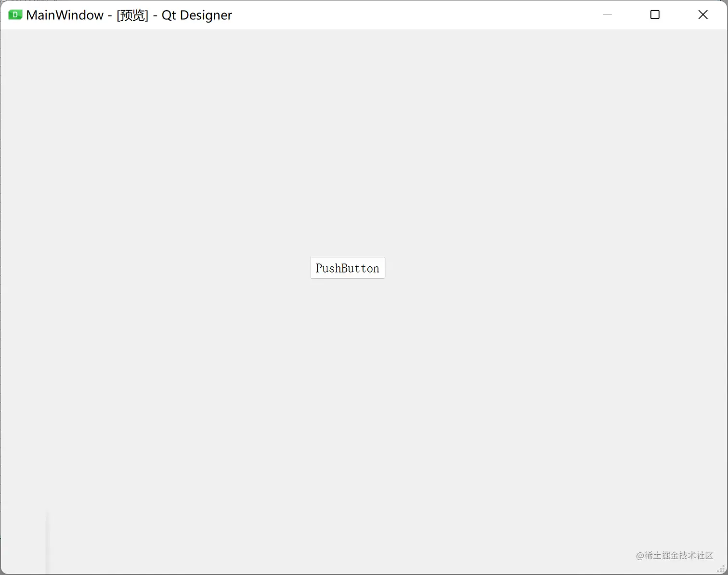Maximize the MainWindow preview window
This screenshot has width=728, height=575.
[655, 15]
